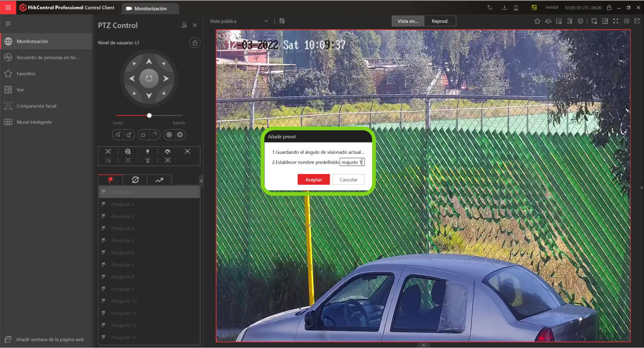The image size is (644, 348).
Task: Click the zoom in magnifier icon
Action: click(x=129, y=135)
